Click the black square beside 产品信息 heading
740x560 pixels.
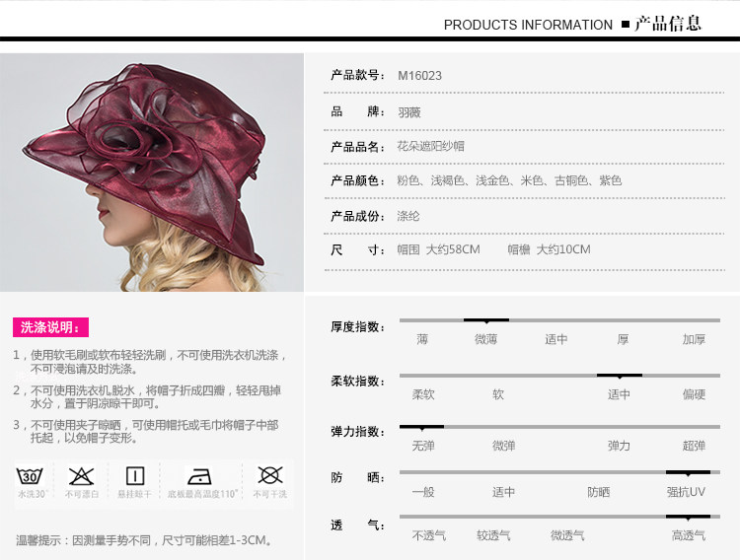pos(626,24)
